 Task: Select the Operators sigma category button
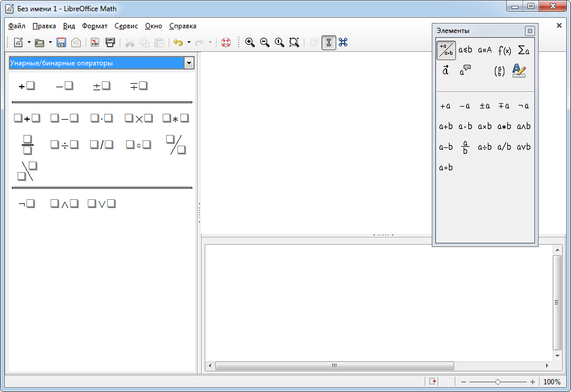click(523, 50)
